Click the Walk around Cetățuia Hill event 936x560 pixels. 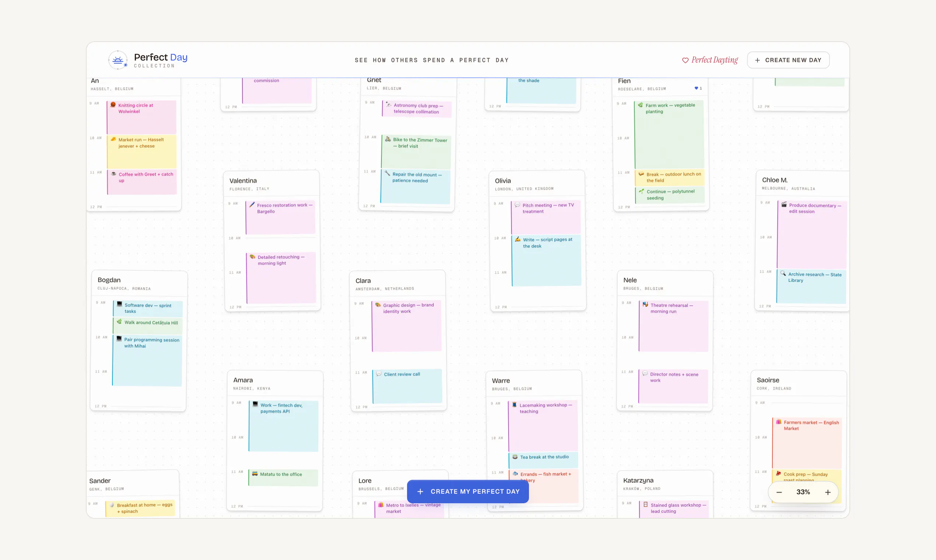(147, 326)
